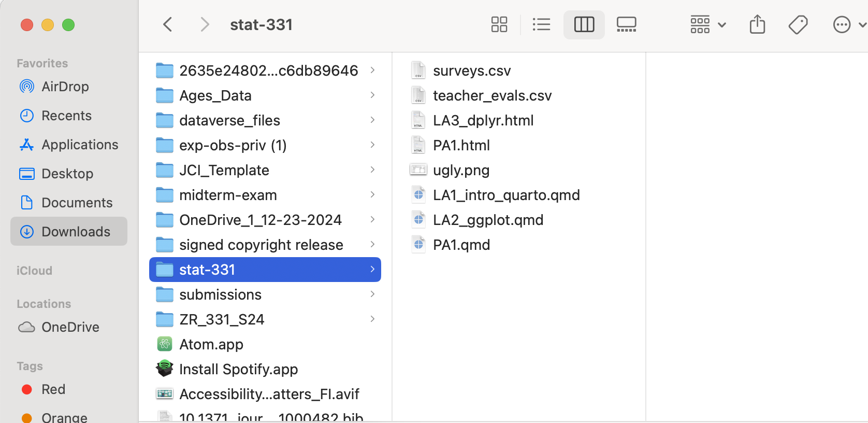Image resolution: width=868 pixels, height=423 pixels.
Task: Select the Red tag in sidebar
Action: tap(53, 389)
